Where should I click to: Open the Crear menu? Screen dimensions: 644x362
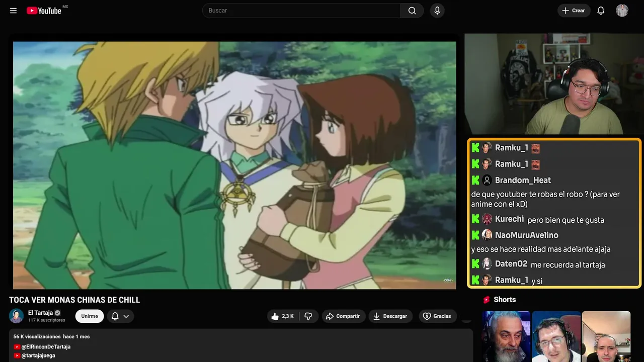tap(574, 11)
